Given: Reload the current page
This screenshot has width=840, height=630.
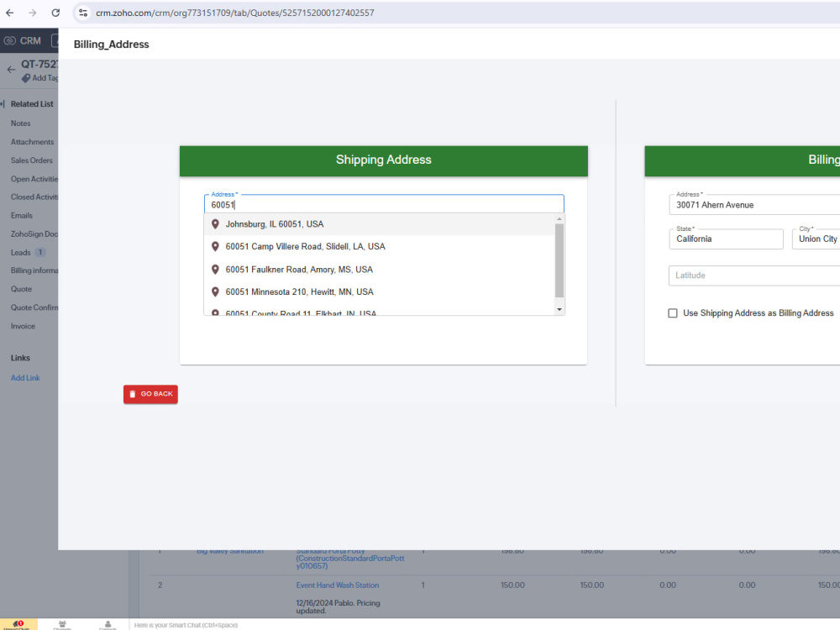Looking at the screenshot, I should click(55, 13).
